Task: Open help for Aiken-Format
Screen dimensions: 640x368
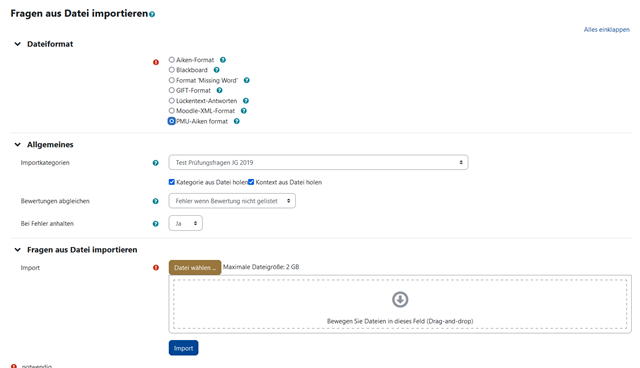Action: [223, 60]
